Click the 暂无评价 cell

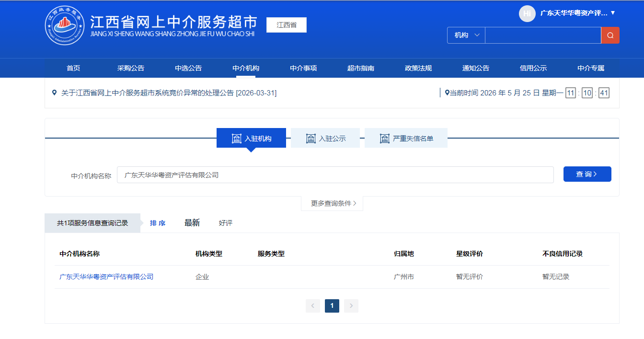click(x=470, y=277)
